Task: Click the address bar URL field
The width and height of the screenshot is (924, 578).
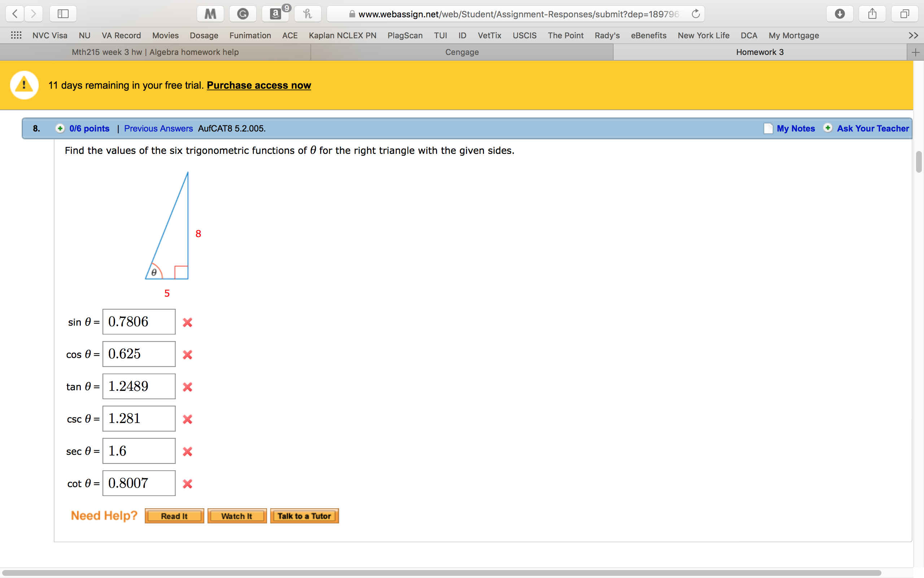Action: pos(515,14)
